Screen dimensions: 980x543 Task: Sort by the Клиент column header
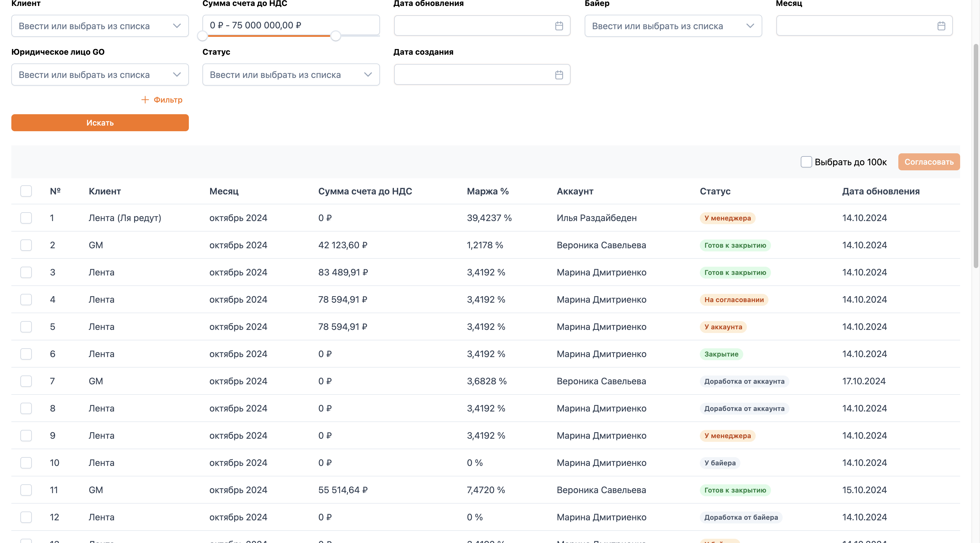(105, 191)
